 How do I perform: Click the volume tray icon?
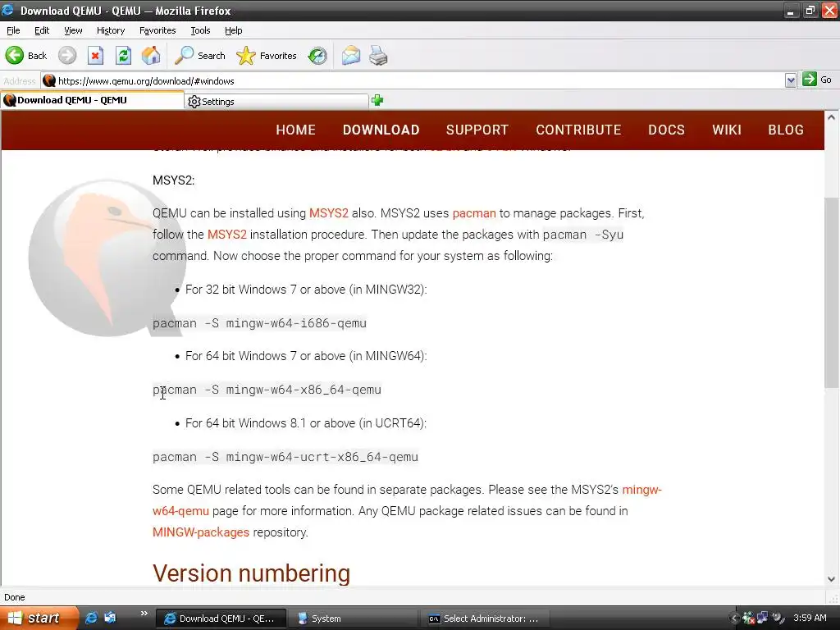[778, 619]
